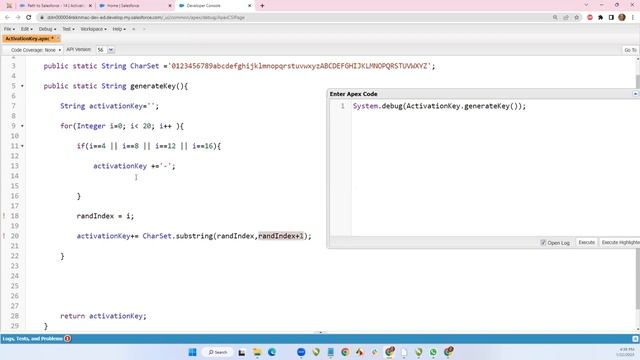This screenshot has height=360, width=640.
Task: Open the File menu
Action: tap(9, 29)
